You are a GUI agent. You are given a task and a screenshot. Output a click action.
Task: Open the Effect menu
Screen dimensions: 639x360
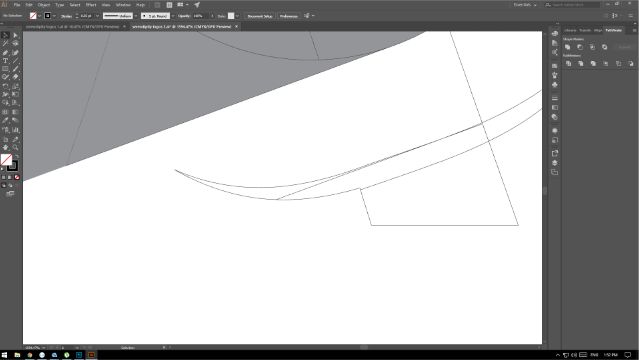(91, 5)
